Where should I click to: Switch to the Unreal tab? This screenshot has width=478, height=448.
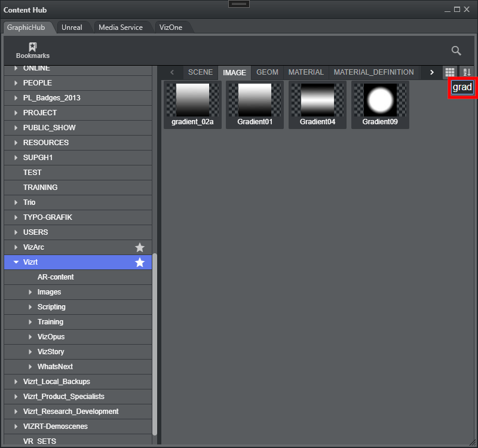pos(72,27)
